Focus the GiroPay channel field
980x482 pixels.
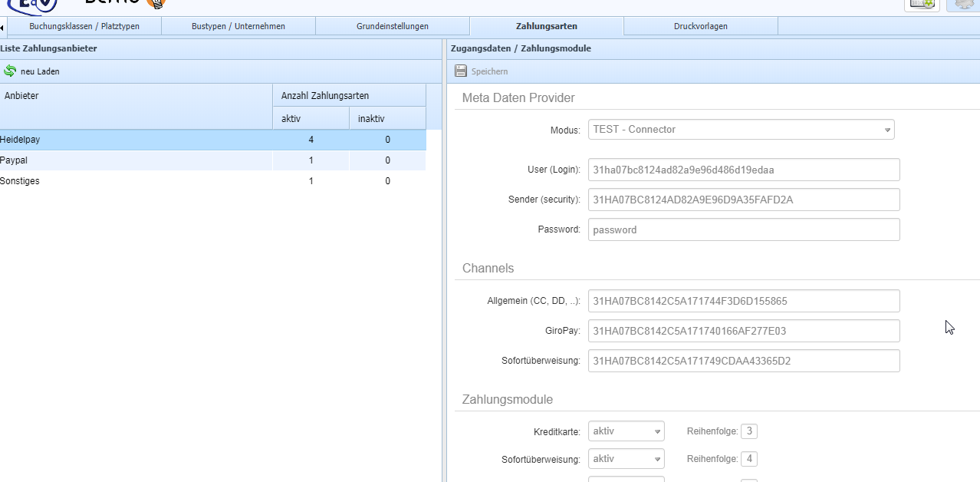[x=743, y=331]
